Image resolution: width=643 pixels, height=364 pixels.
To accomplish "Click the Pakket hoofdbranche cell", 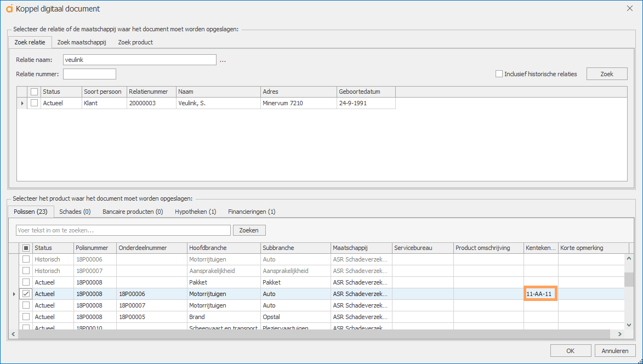I will click(224, 282).
